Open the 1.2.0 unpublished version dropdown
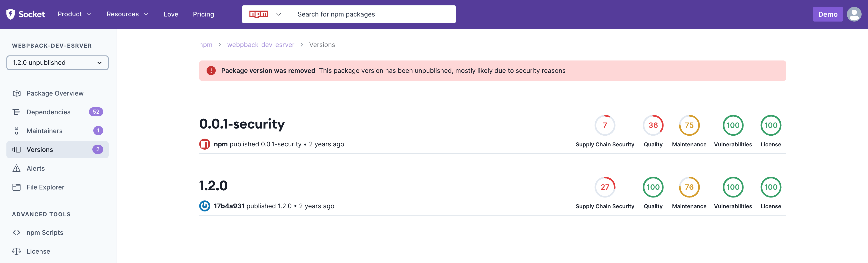This screenshot has height=263, width=868. pos(58,63)
